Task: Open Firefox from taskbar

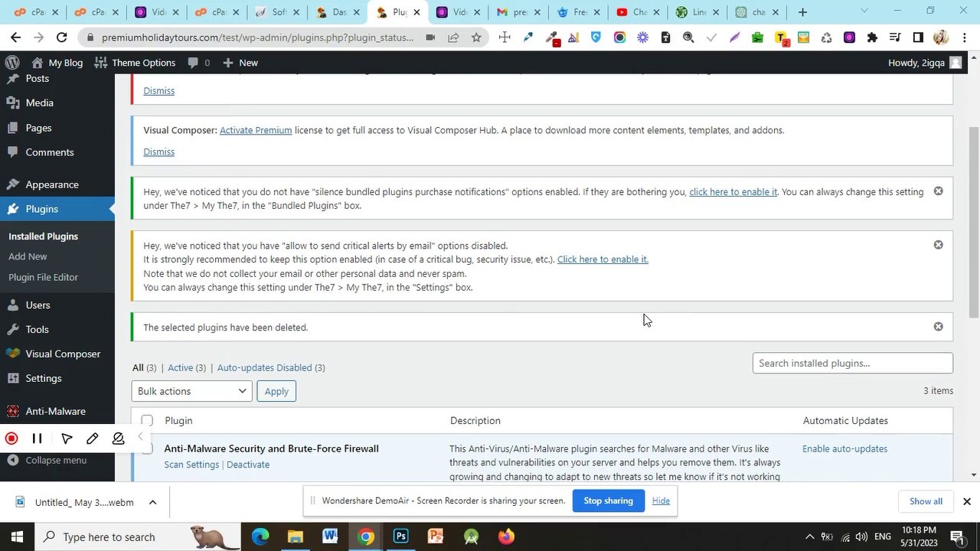Action: (x=506, y=536)
